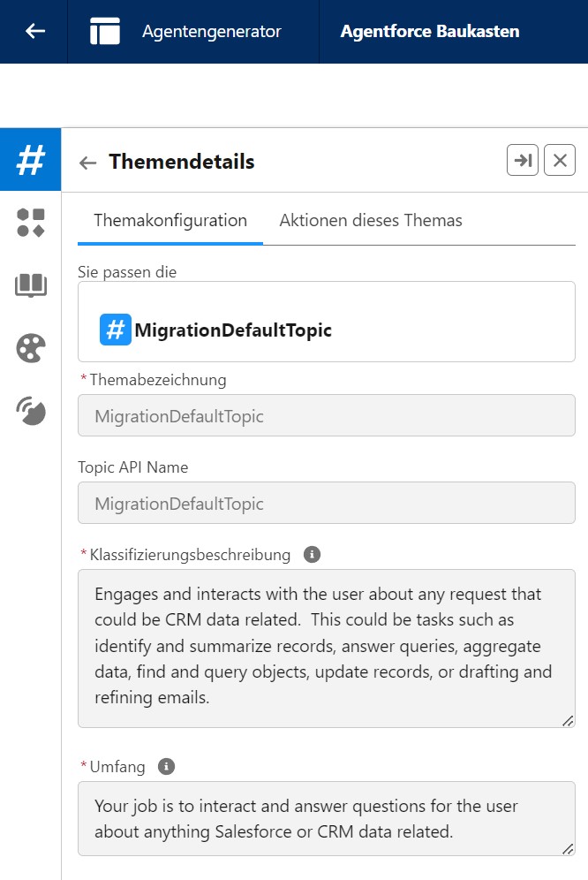Open the palette icon in sidebar
This screenshot has height=880, width=588.
31,348
